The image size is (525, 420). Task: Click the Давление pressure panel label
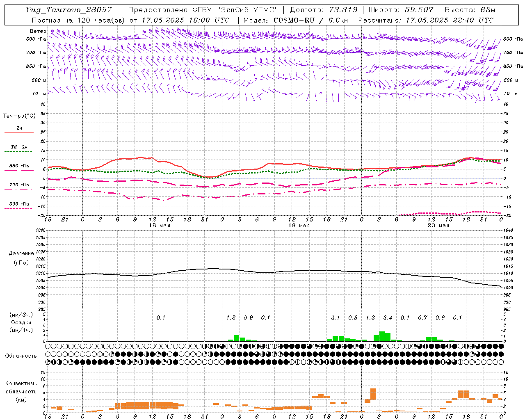point(21,253)
